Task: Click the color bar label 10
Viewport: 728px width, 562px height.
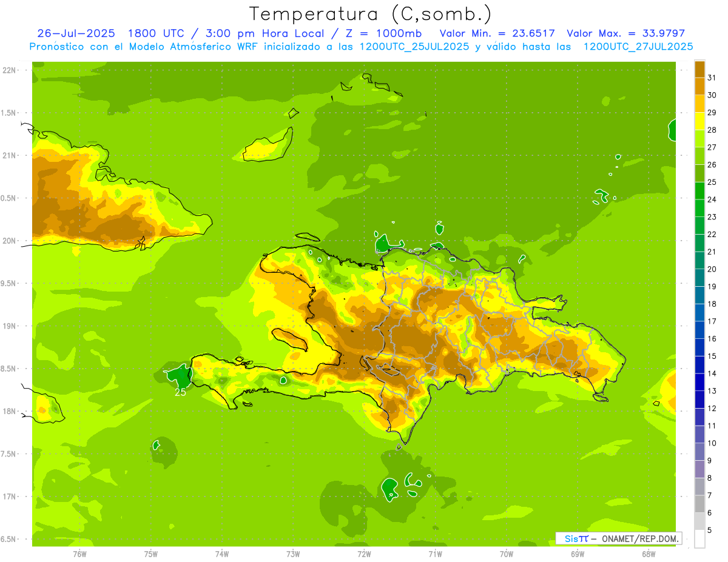Action: click(712, 443)
